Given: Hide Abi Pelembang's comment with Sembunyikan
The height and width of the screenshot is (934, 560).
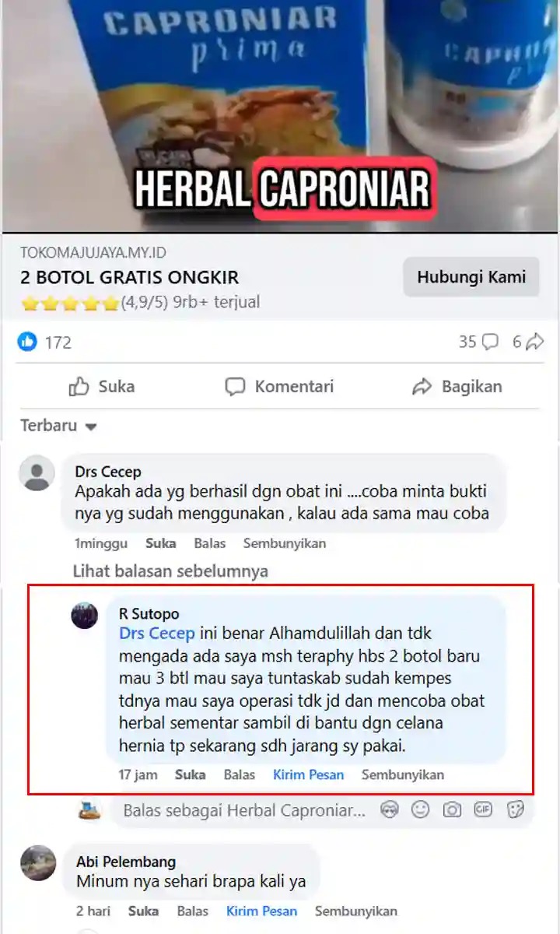Looking at the screenshot, I should click(x=356, y=911).
